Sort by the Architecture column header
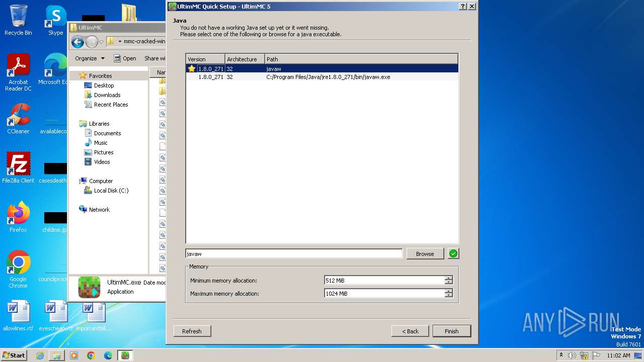Viewport: 644px width, 362px height. click(245, 59)
